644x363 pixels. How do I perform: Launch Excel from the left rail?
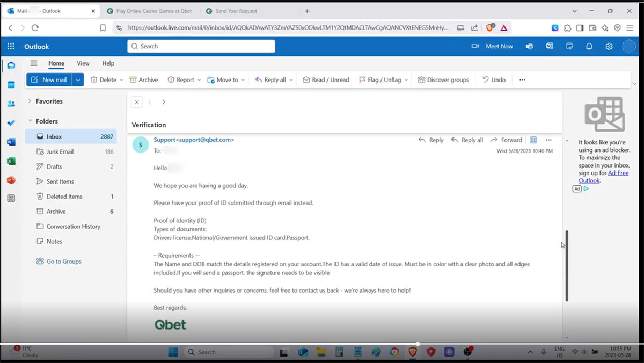(x=11, y=161)
